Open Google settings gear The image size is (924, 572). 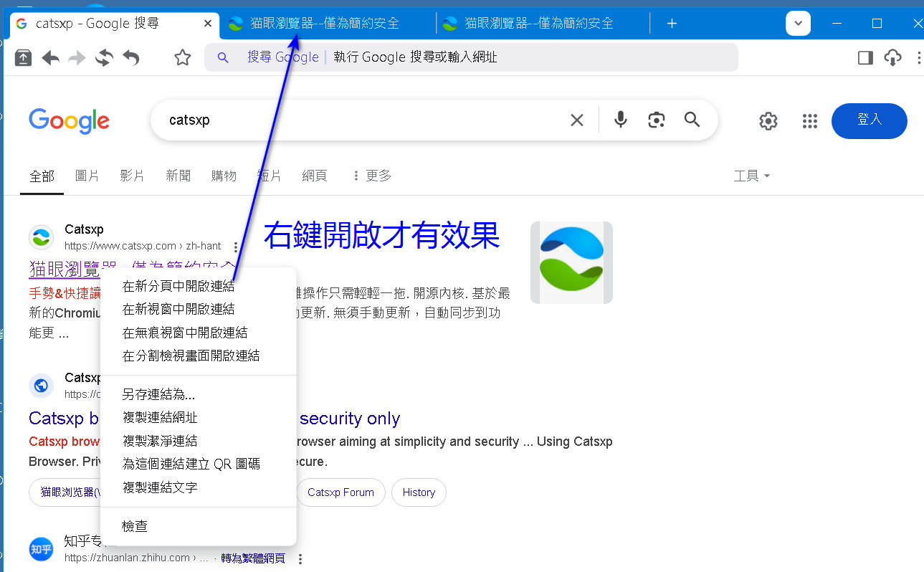point(768,121)
